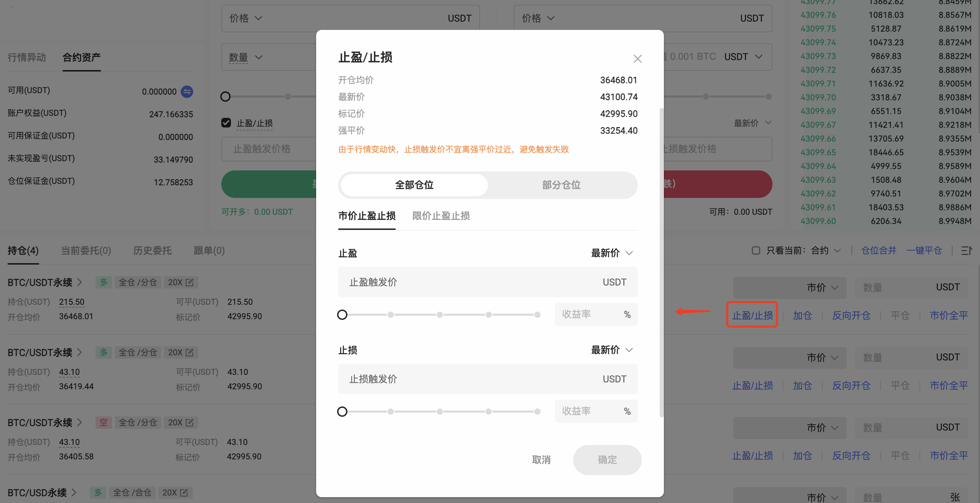Focus 止损 收益率 percent field
The image size is (980, 503).
pyautogui.click(x=596, y=411)
